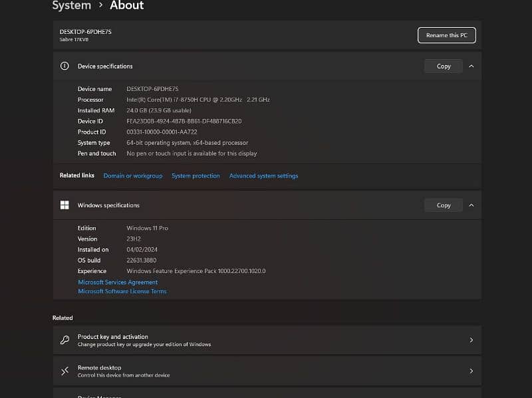Select the Experience value Windows Feature Experience Pack
The height and width of the screenshot is (398, 532).
(x=196, y=271)
